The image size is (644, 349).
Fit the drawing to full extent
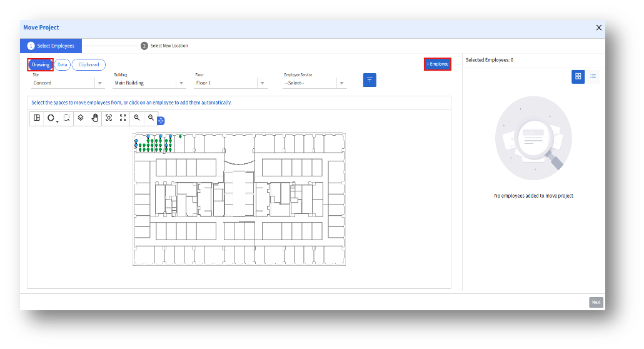click(123, 118)
